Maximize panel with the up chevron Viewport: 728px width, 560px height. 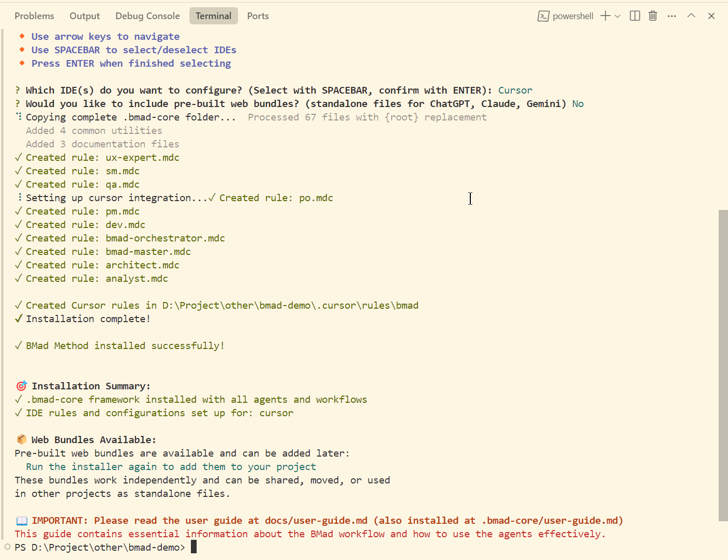click(691, 16)
